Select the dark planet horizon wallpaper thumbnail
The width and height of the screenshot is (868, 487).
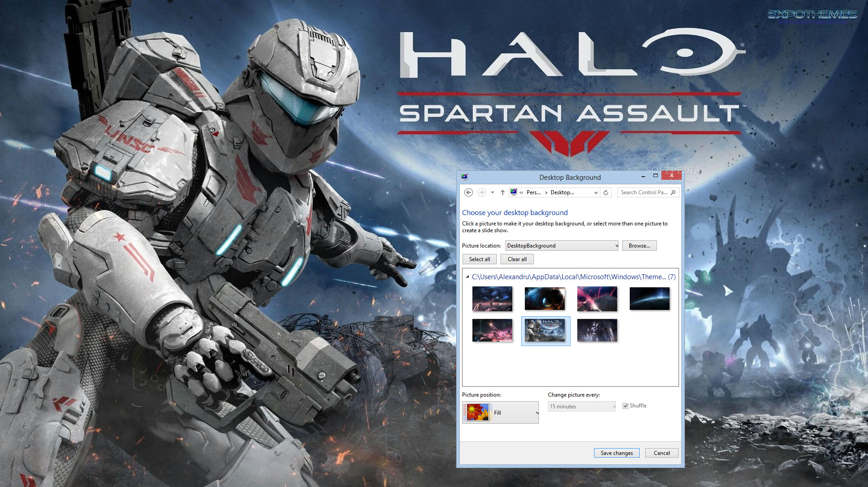[x=650, y=299]
